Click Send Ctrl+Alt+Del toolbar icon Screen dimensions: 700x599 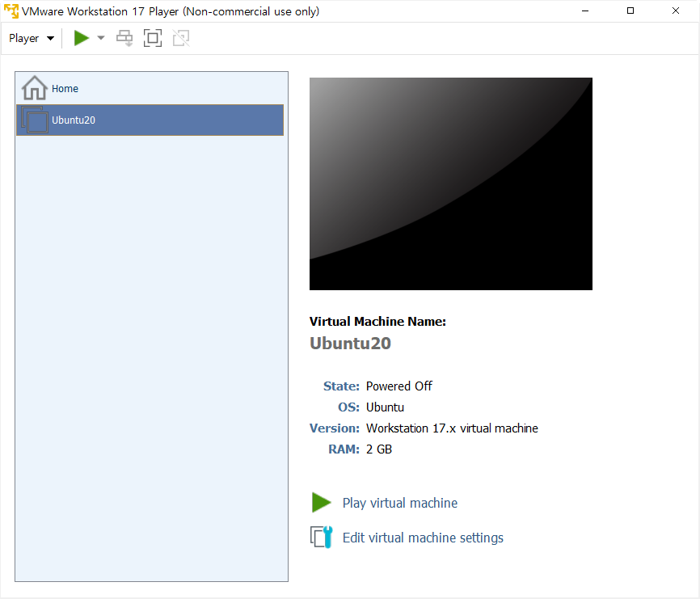pos(124,38)
